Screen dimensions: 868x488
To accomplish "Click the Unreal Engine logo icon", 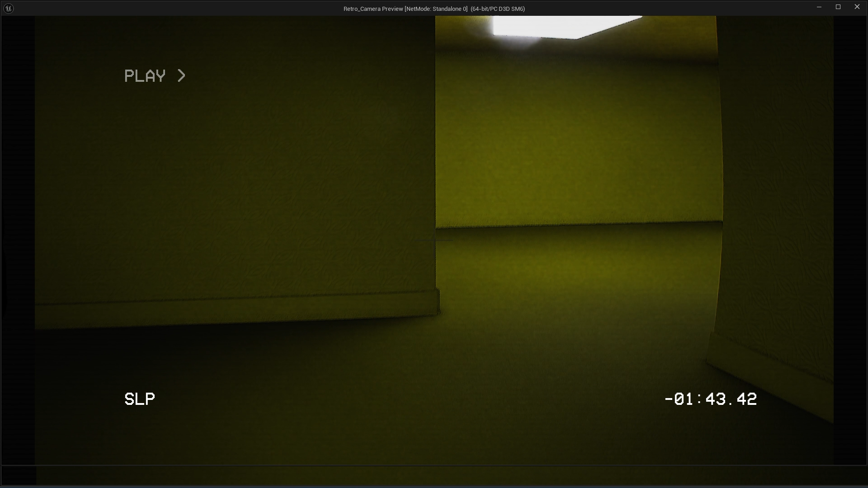I will pyautogui.click(x=8, y=8).
